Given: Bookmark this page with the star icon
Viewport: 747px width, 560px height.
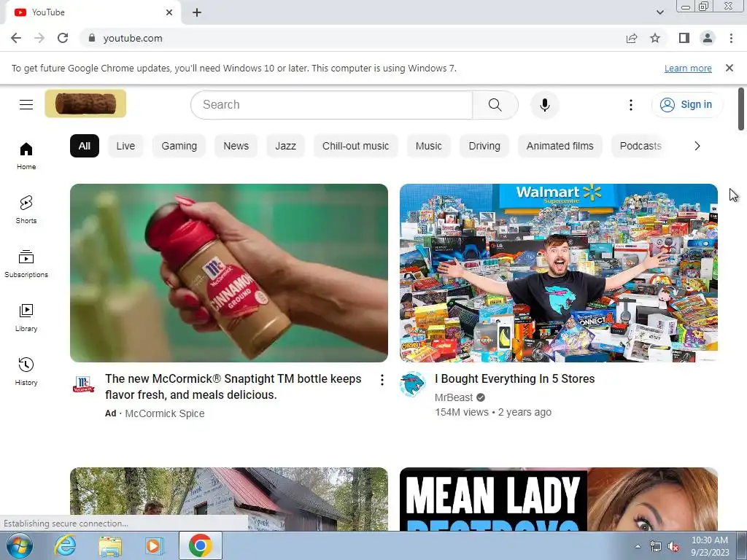Looking at the screenshot, I should pos(655,38).
